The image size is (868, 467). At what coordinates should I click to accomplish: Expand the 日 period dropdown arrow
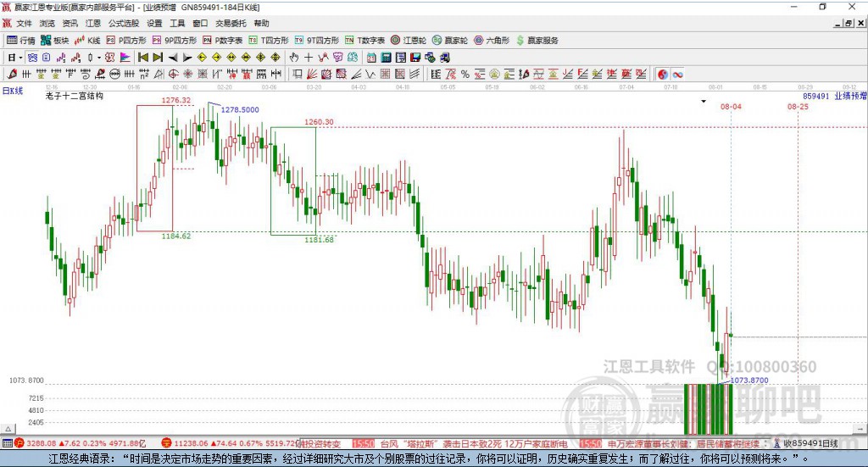pos(21,58)
